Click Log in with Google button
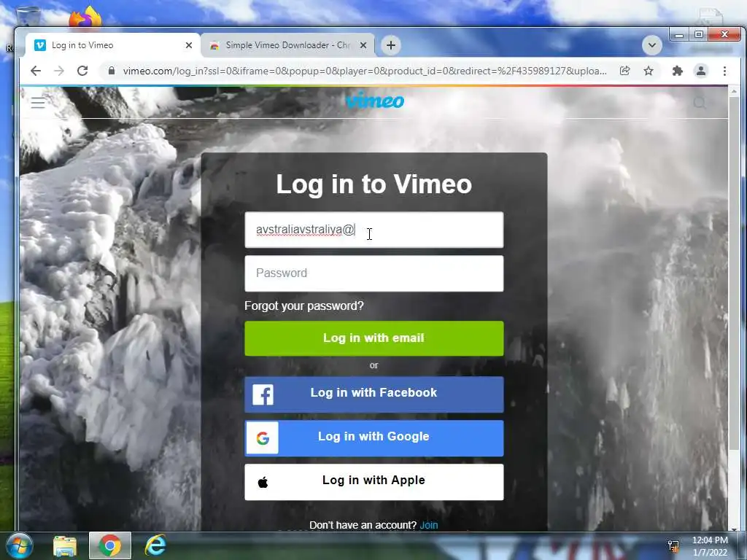 click(x=374, y=438)
